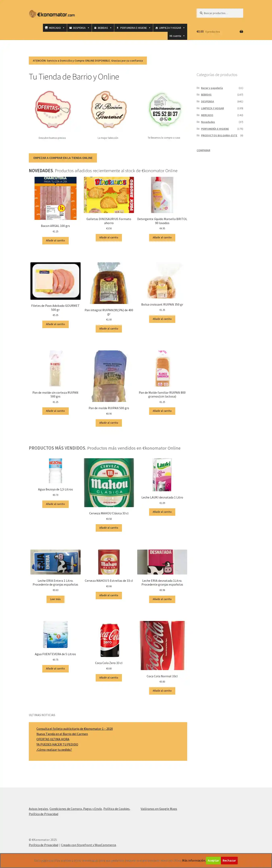The width and height of the screenshot is (272, 868).
Task: Reject cookies with the Rechazar button
Action: tap(229, 860)
